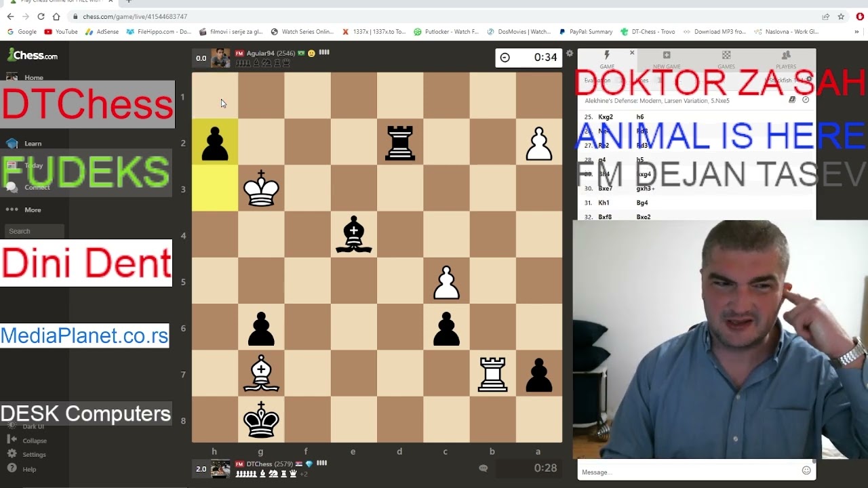Open the DT-Chess - Trovo bookmark
Screen dimensions: 868x488
[x=648, y=32]
